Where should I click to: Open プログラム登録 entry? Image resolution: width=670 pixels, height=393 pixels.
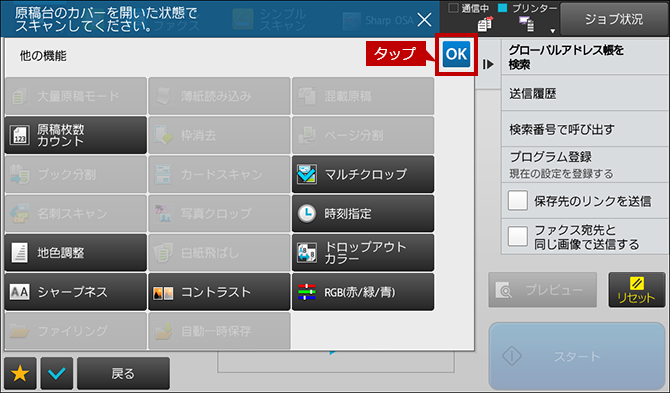click(585, 165)
